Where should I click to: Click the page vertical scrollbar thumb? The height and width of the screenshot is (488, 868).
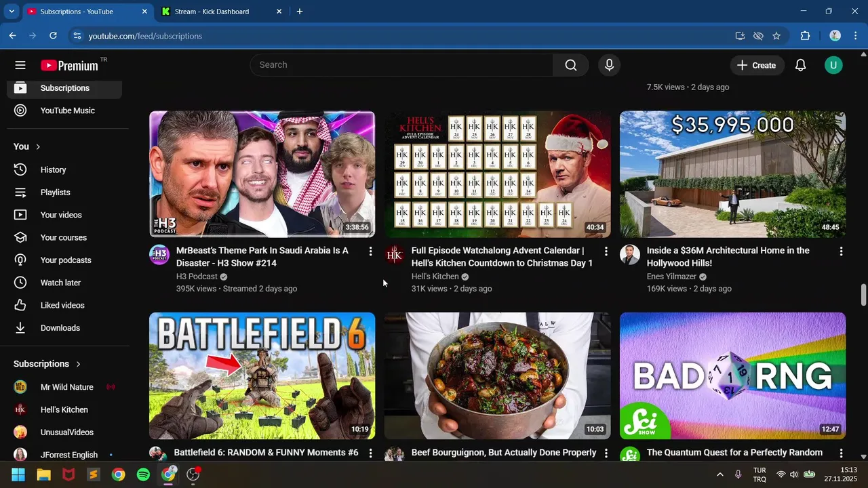tap(863, 295)
